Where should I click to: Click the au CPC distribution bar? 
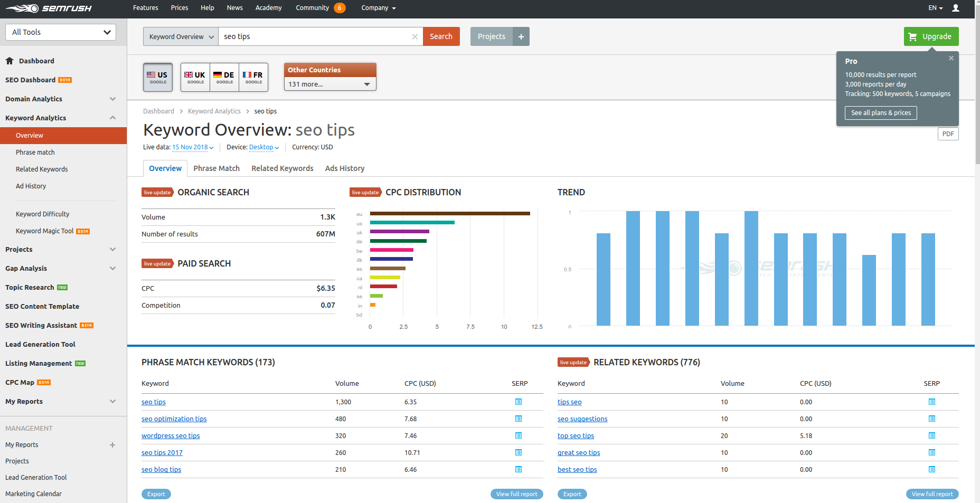[x=450, y=214]
